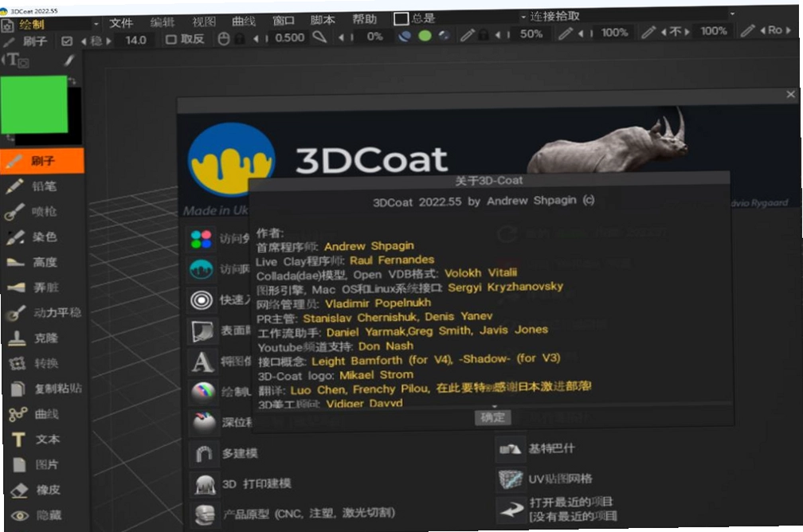Toggle the dark sphere icon right of green sphere
The width and height of the screenshot is (803, 532).
[444, 35]
